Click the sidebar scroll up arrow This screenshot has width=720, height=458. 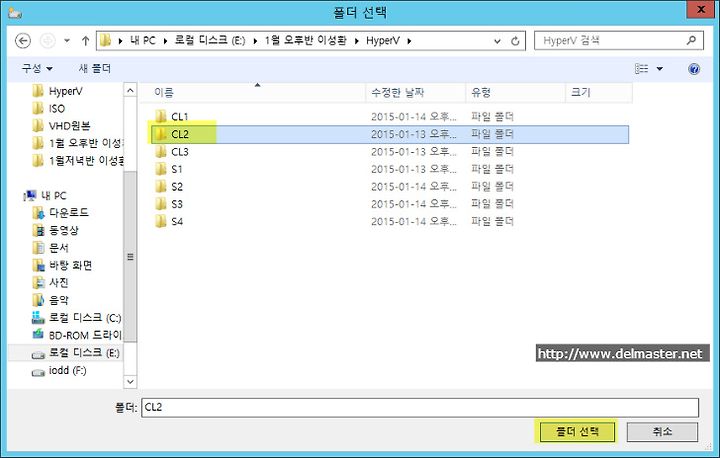(x=130, y=90)
